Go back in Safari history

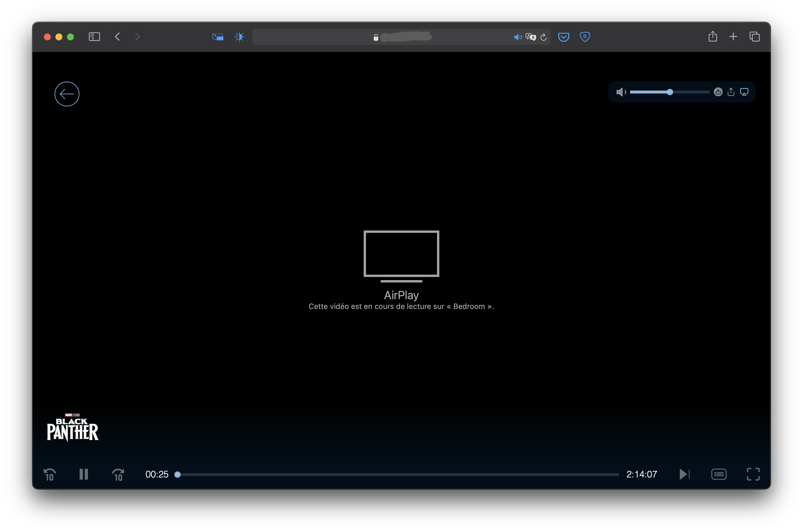pos(117,37)
